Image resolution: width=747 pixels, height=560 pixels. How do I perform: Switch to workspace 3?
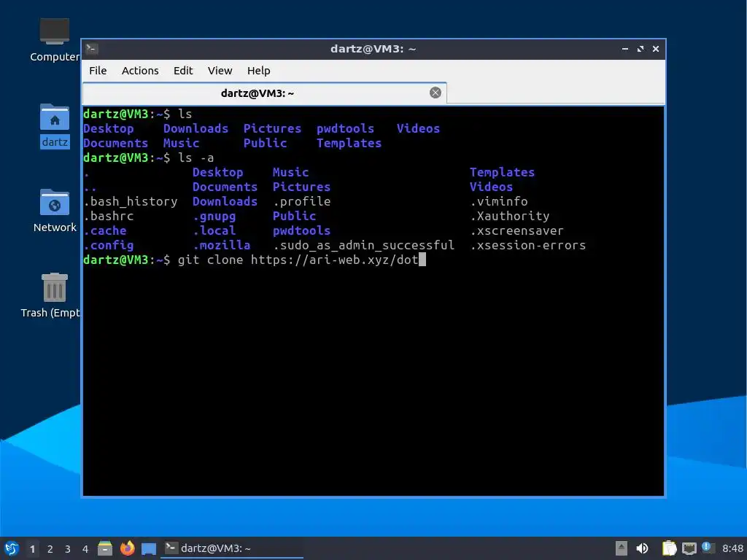point(68,549)
